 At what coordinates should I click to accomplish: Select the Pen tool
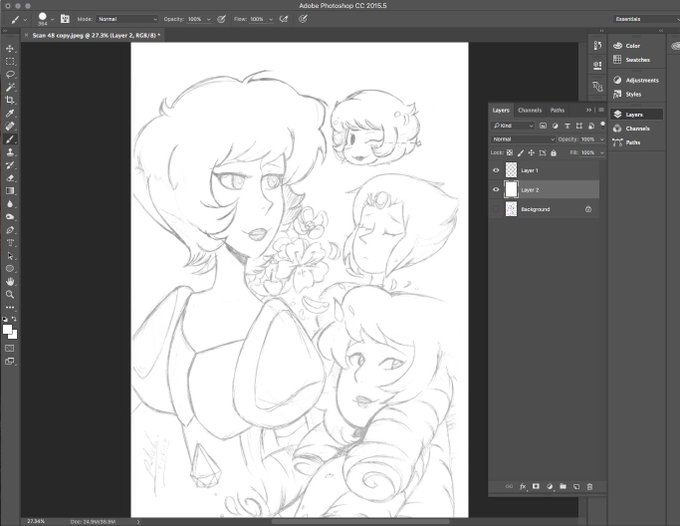(x=10, y=230)
